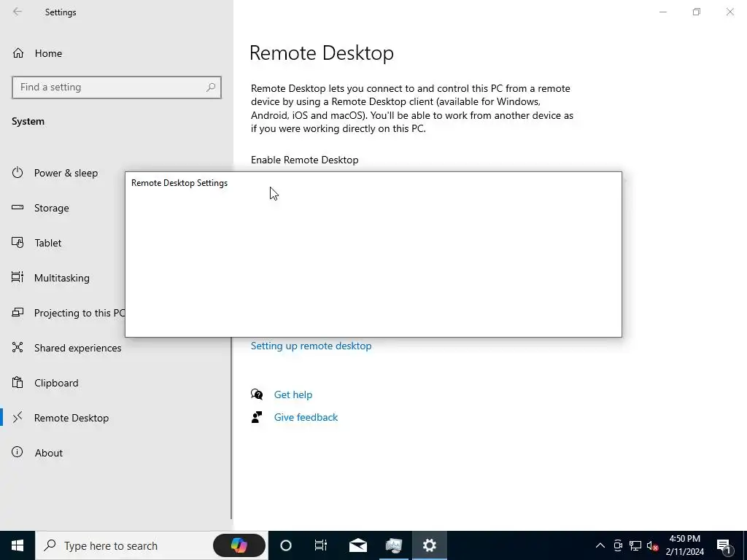Click the sidebar vertical scrollbar
This screenshot has height=560, width=747.
point(231,429)
